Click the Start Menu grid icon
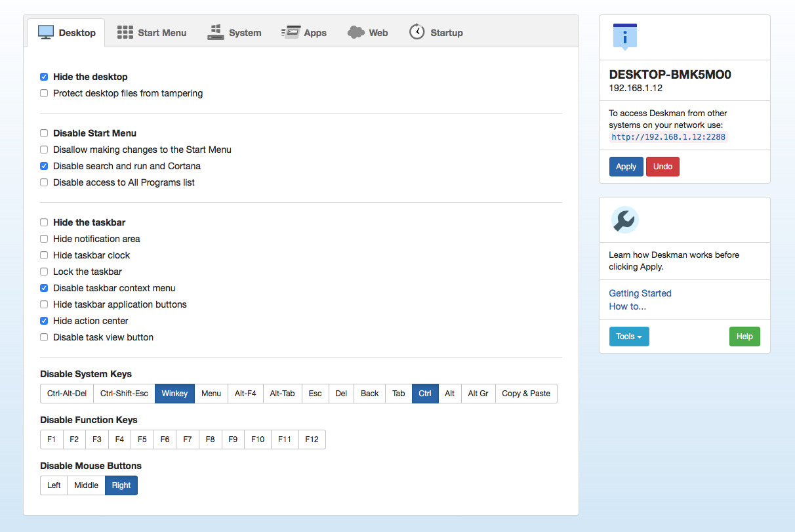Screen dimensions: 795x532 pyautogui.click(x=125, y=32)
